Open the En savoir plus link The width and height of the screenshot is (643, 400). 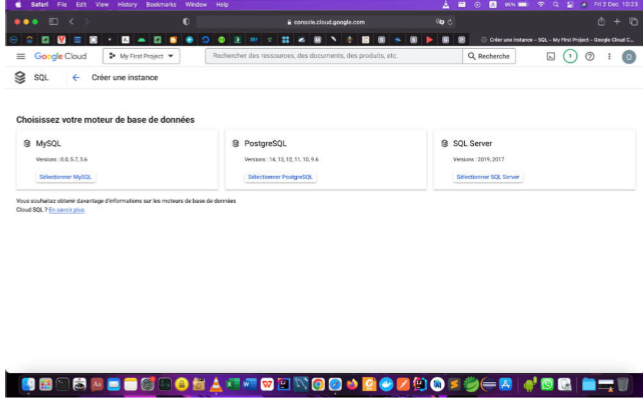66,210
